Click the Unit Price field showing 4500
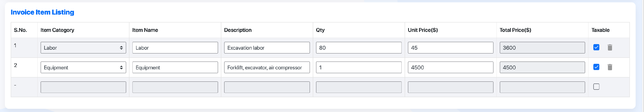The height and width of the screenshot is (112, 644). 451,67
